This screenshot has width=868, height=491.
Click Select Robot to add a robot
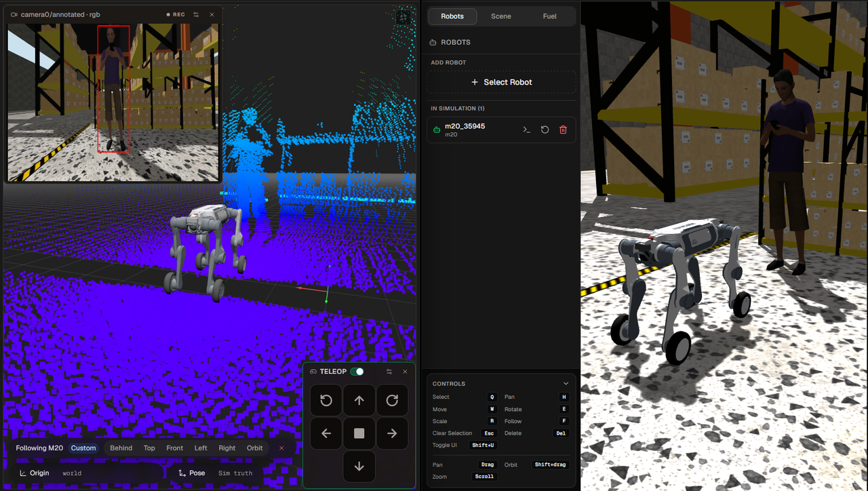pyautogui.click(x=501, y=82)
